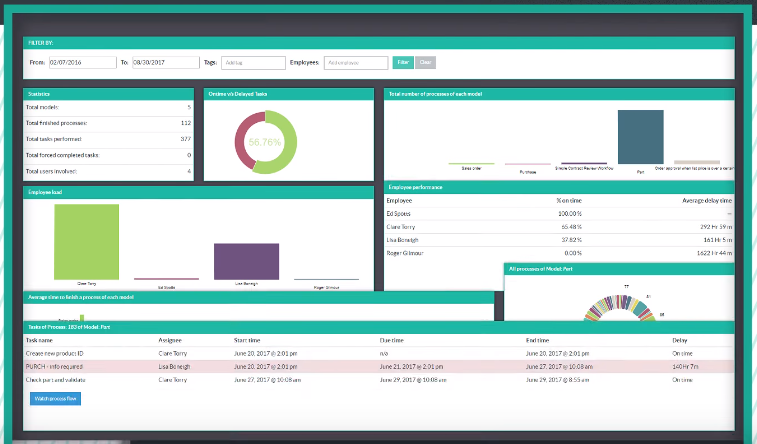Select the 'PURCH - info required' task row

point(378,367)
